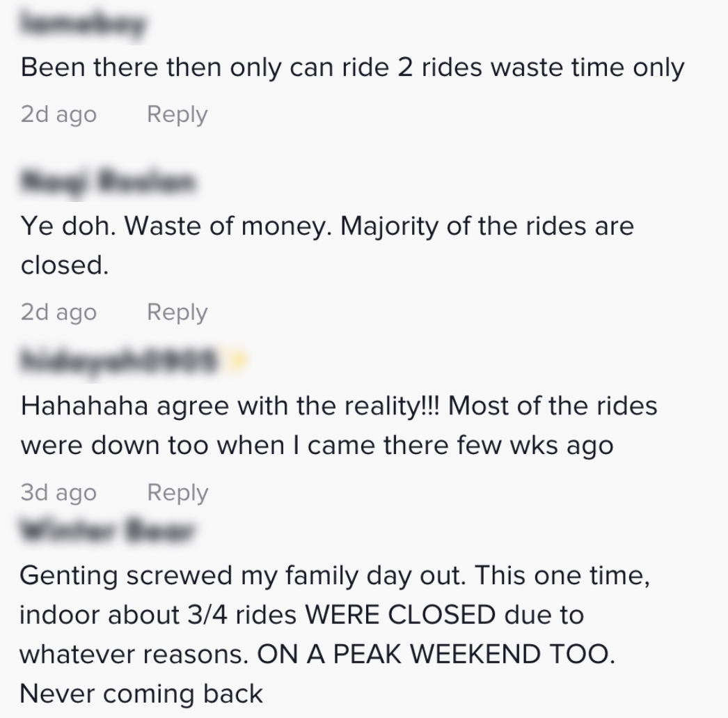Click the 'were down too' comment line
The image size is (728, 718).
(317, 446)
